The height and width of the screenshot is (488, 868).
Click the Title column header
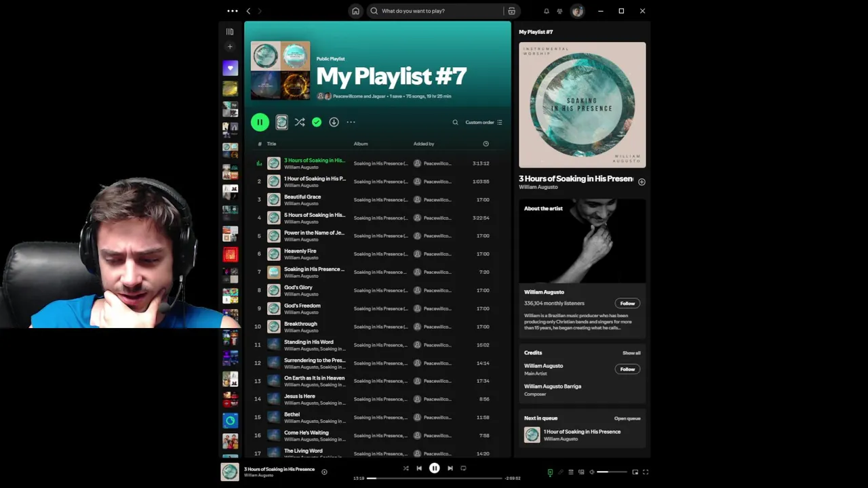pos(271,144)
